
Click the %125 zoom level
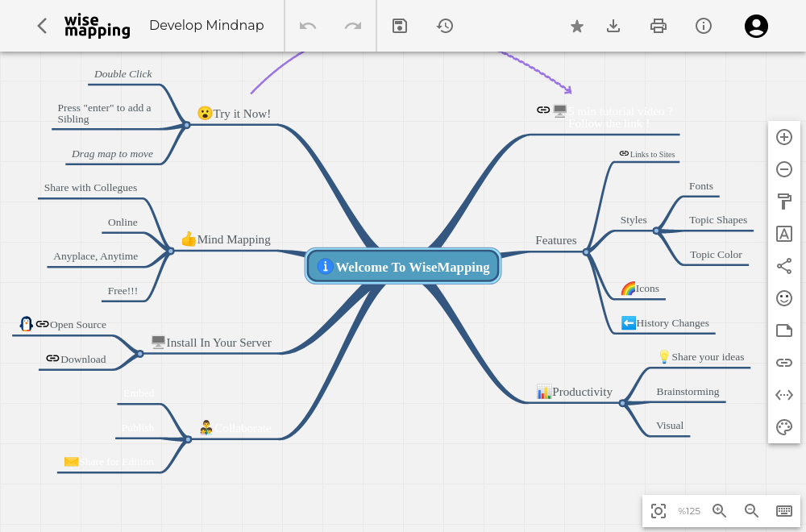pyautogui.click(x=689, y=511)
